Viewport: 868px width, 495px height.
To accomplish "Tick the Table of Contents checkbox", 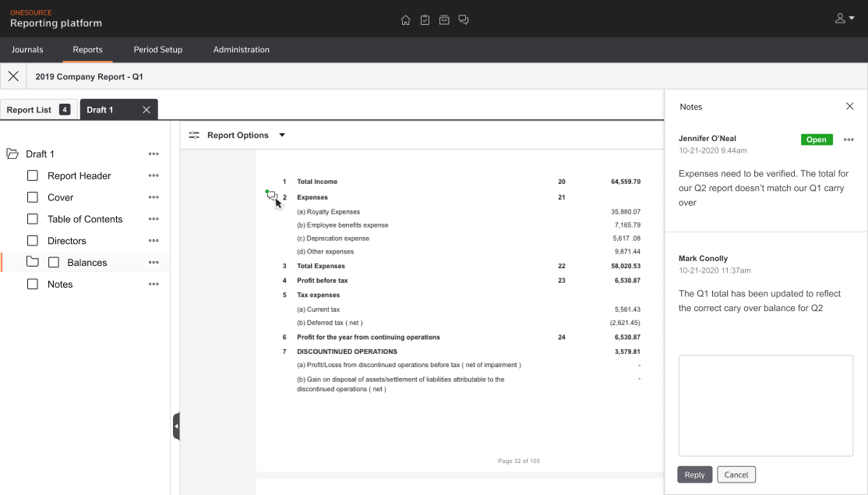I will [33, 219].
